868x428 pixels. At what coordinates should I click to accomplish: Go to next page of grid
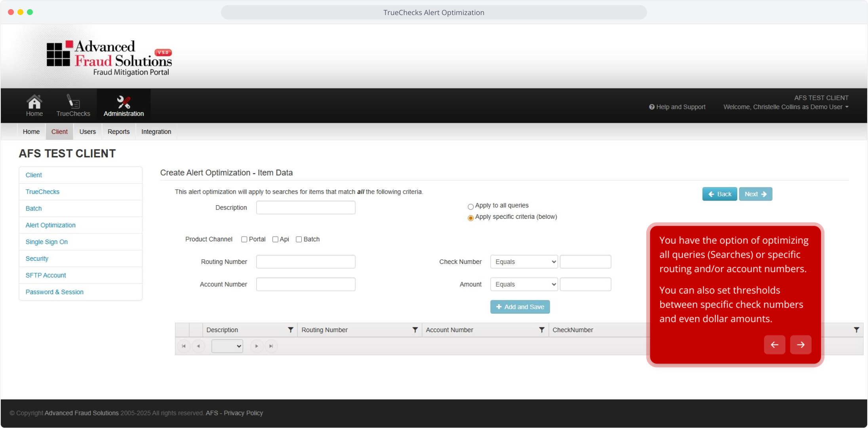[257, 346]
